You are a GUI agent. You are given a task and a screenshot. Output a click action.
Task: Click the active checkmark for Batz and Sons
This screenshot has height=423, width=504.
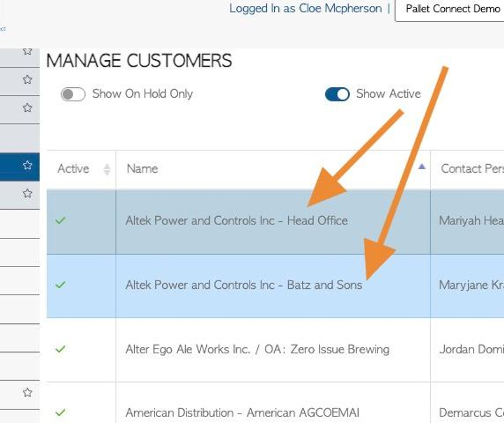point(60,285)
